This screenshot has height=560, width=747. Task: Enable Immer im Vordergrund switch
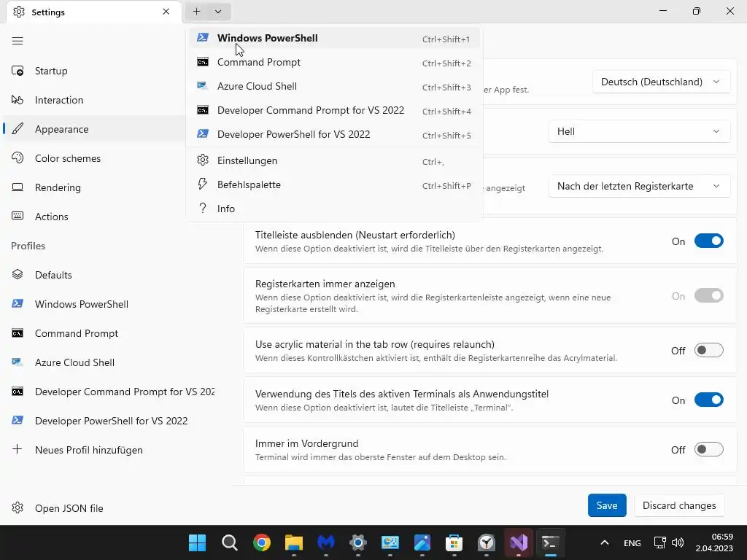coord(708,449)
